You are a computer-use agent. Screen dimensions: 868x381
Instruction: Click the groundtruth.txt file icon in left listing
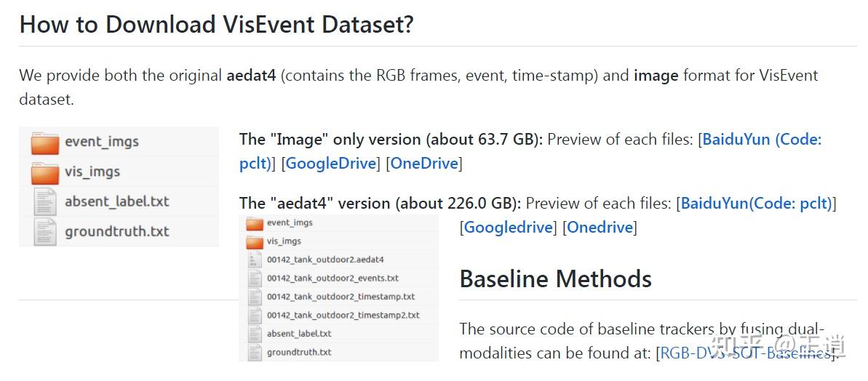coord(45,231)
